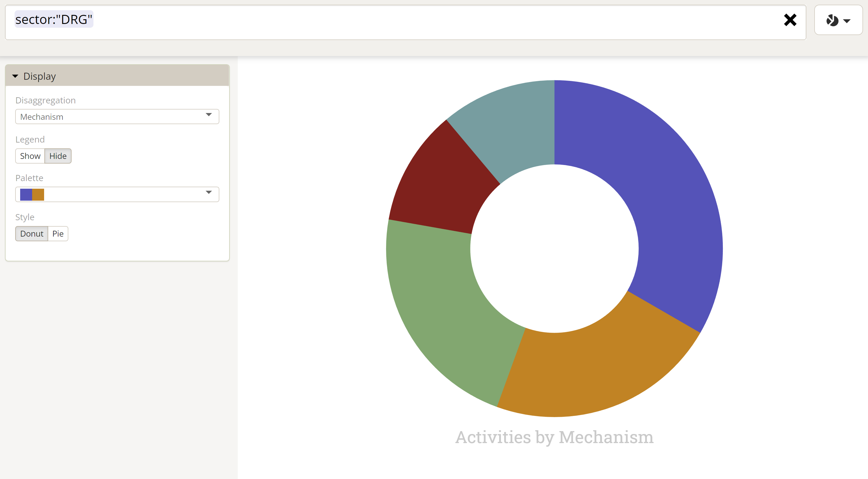Open the Palette dropdown arrow
This screenshot has width=868, height=479.
(x=209, y=192)
